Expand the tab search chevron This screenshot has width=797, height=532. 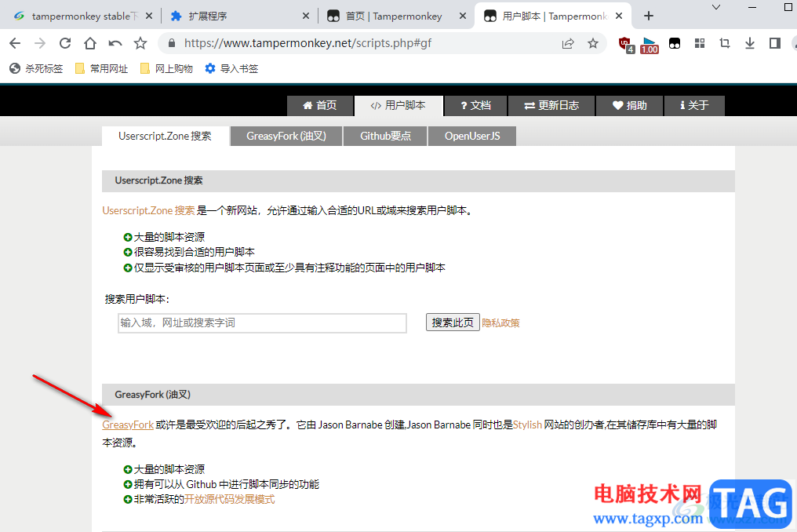coord(716,7)
